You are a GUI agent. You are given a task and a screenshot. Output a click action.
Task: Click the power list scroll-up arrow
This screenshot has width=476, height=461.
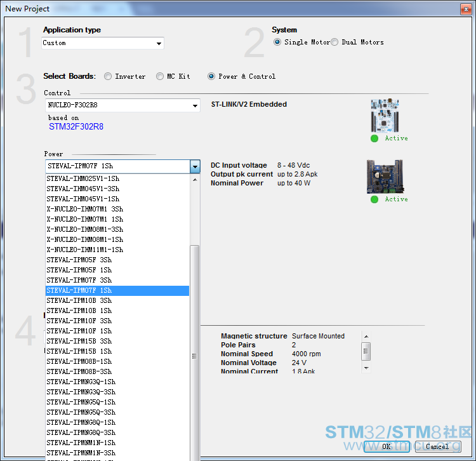195,180
